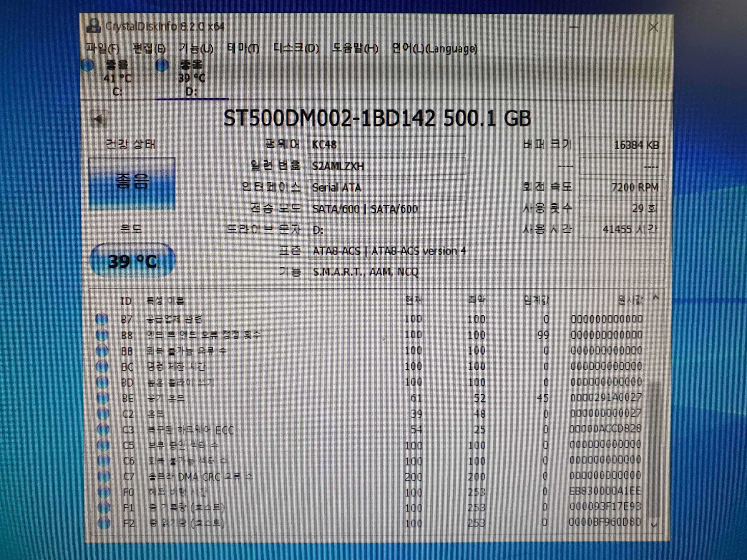
Task: Click the status circle icon for row B7
Action: (102, 319)
